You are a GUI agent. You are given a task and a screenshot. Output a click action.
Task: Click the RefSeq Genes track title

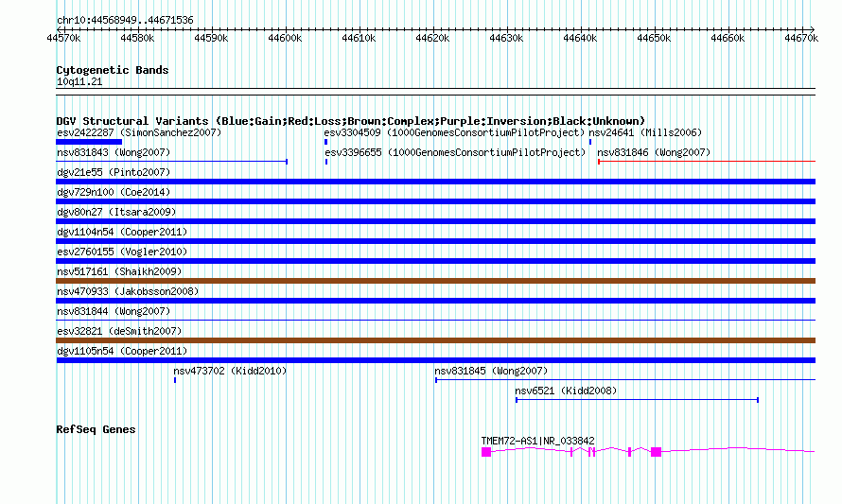(96, 429)
